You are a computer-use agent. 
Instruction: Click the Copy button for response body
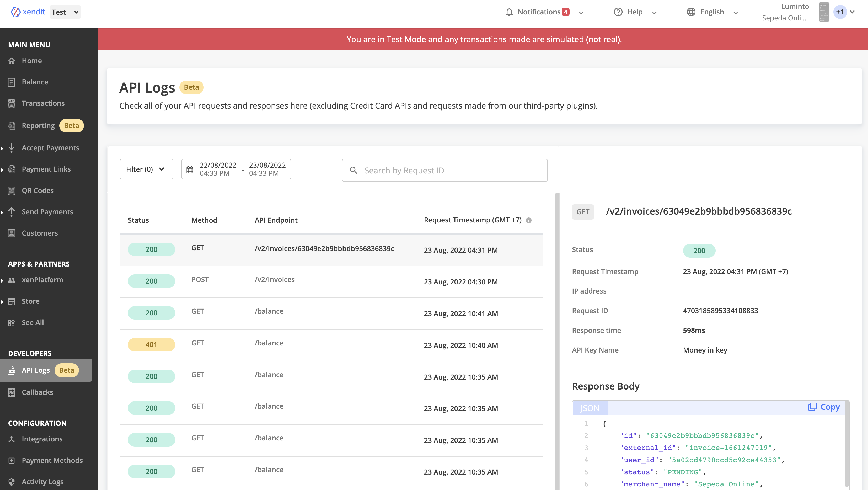[824, 407]
